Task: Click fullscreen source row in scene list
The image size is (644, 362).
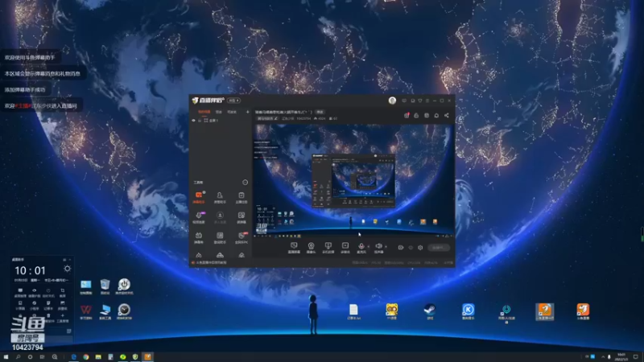Action: click(220, 121)
